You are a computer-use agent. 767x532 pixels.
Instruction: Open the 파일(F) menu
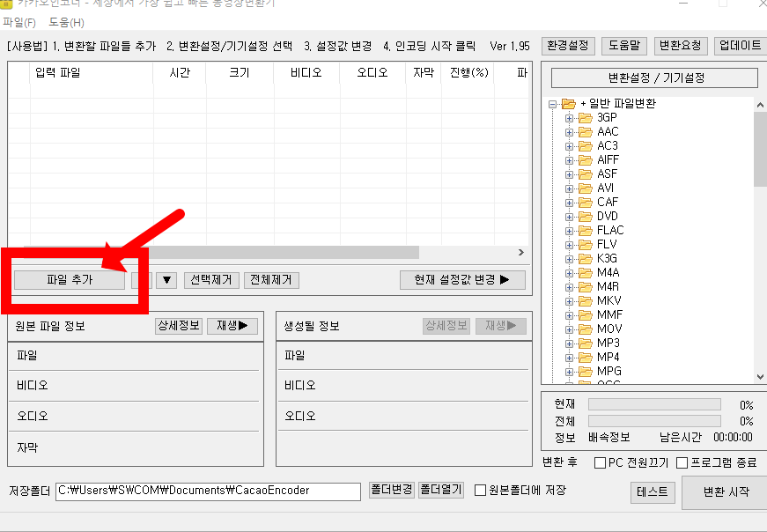click(18, 24)
